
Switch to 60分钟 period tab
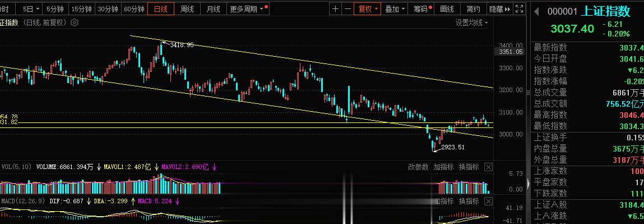(135, 8)
